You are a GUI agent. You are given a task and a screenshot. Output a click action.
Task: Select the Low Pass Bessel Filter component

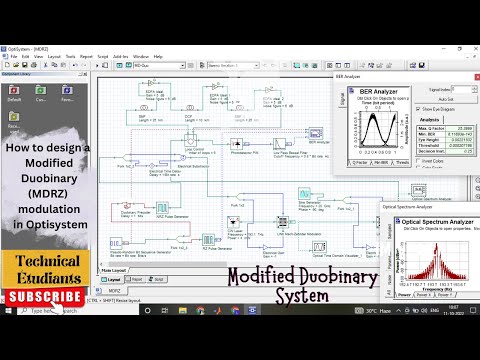pos(279,144)
